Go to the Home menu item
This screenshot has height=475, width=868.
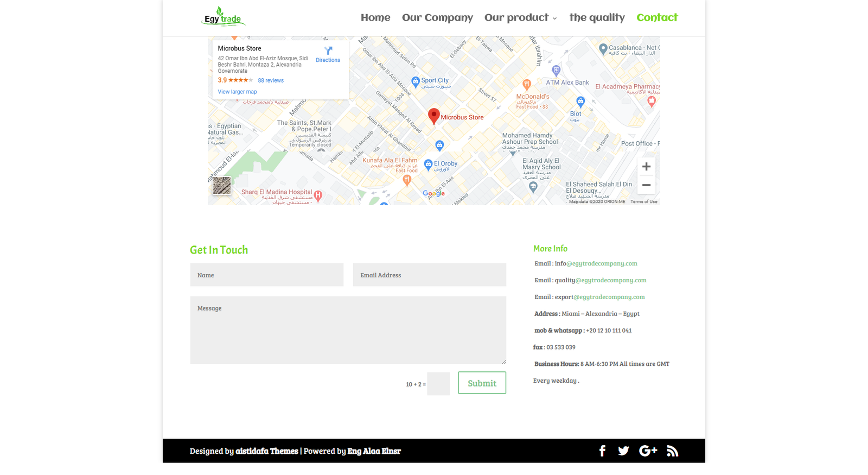click(x=375, y=18)
